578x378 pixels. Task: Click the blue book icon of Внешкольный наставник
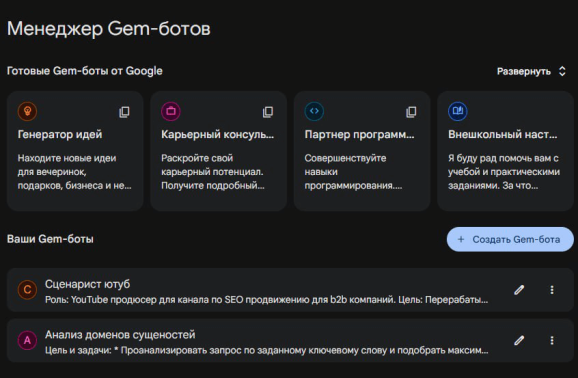[x=457, y=111]
